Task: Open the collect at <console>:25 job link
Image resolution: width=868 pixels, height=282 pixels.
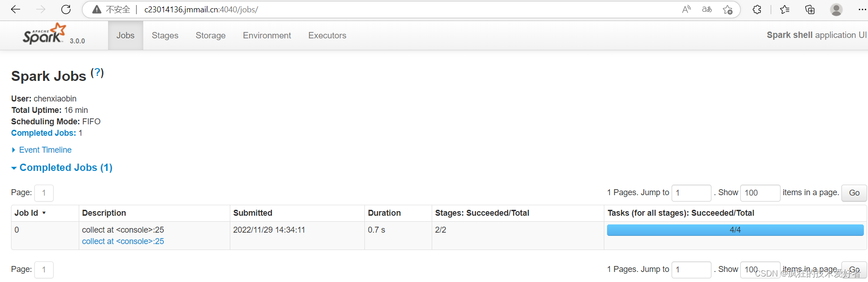Action: [123, 241]
